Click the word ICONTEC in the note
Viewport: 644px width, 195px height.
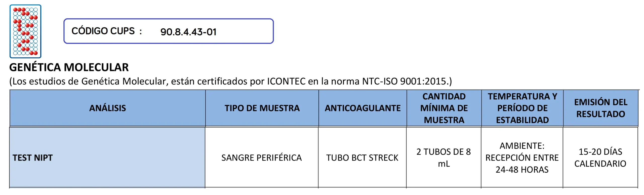(286, 81)
